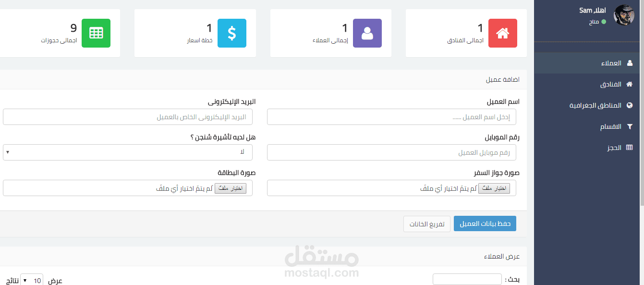Click the تفريغ الخانات clear button
Image resolution: width=644 pixels, height=285 pixels.
tap(426, 223)
